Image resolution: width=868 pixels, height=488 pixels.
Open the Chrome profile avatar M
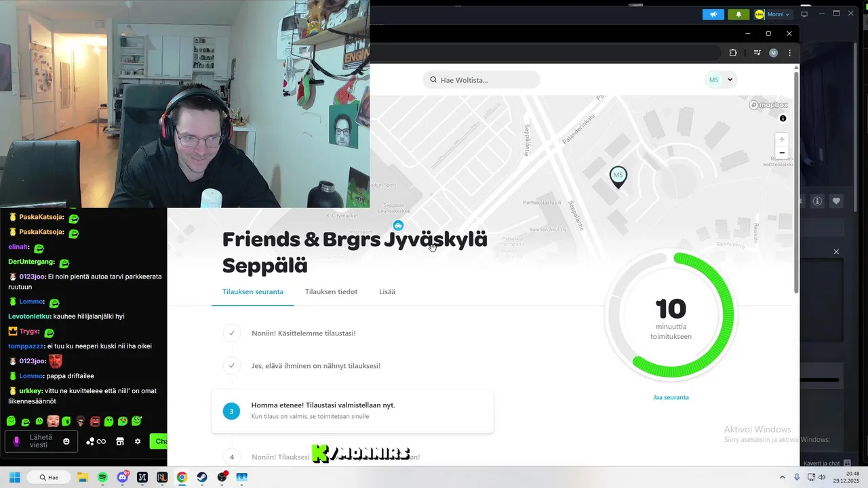click(773, 53)
